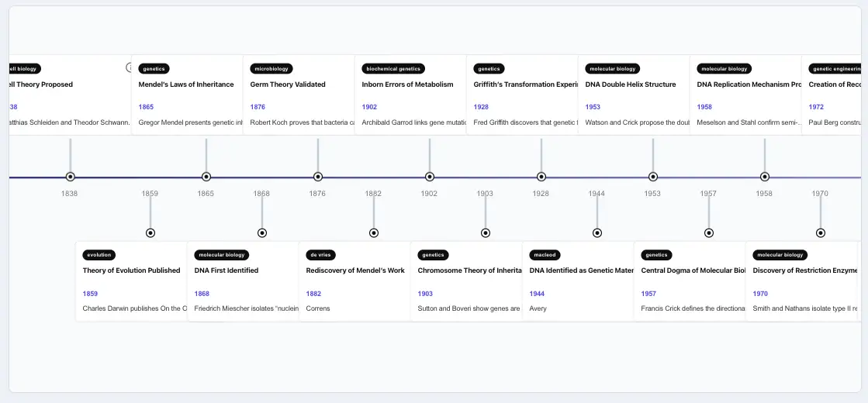Select the 1944 marker below the axis
The height and width of the screenshot is (403, 868).
point(597,233)
